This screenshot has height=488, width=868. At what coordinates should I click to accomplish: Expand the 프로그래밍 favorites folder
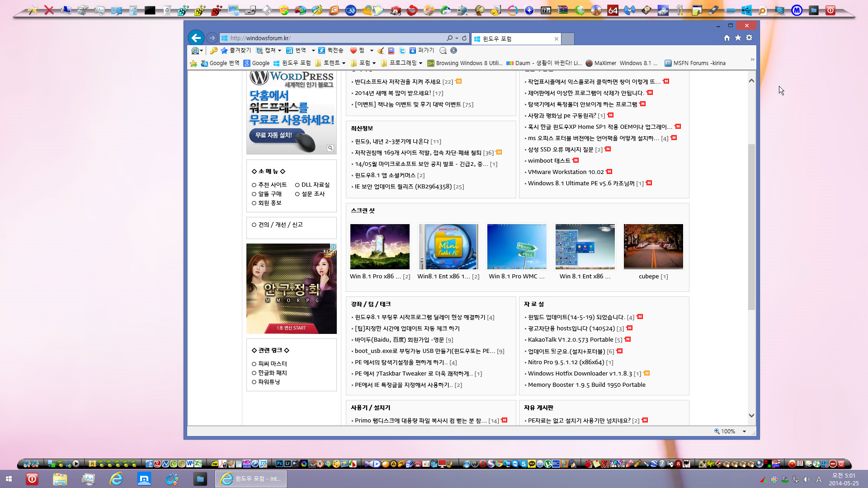coord(401,63)
